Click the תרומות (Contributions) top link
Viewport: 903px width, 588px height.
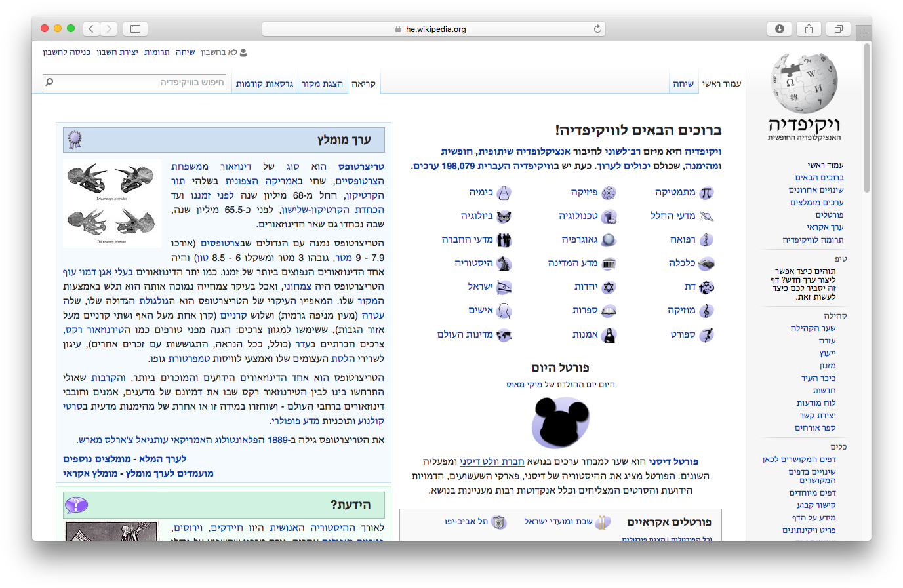pyautogui.click(x=157, y=52)
